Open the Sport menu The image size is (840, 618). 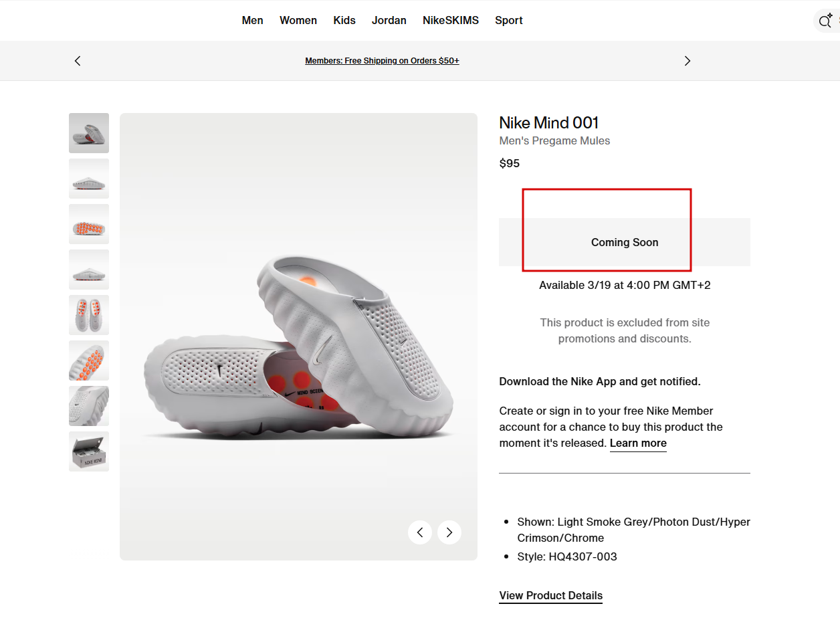point(509,20)
